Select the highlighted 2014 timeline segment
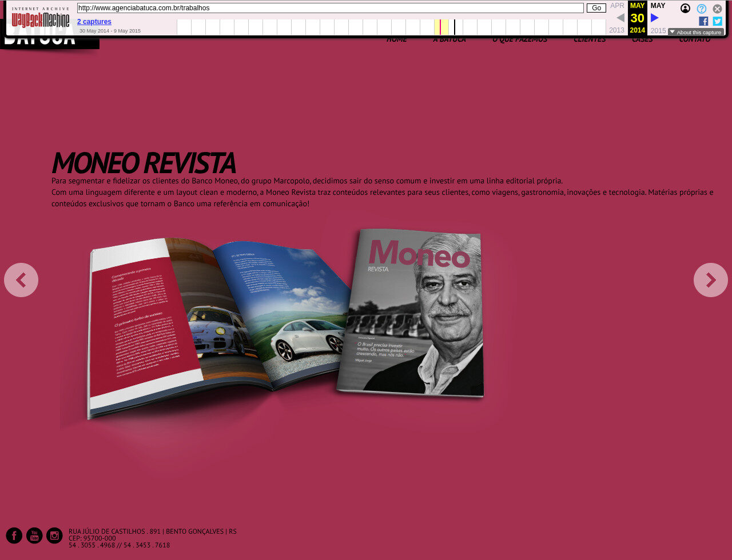Screen dimensions: 732x560 441,27
